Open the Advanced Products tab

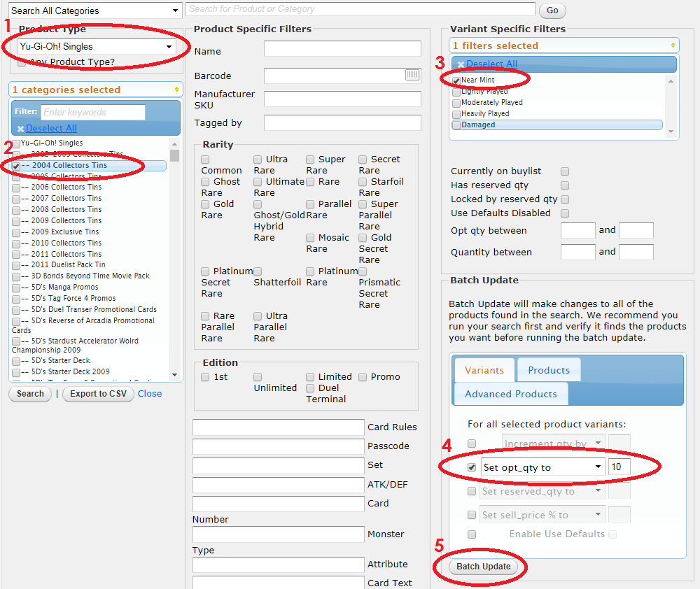(511, 394)
